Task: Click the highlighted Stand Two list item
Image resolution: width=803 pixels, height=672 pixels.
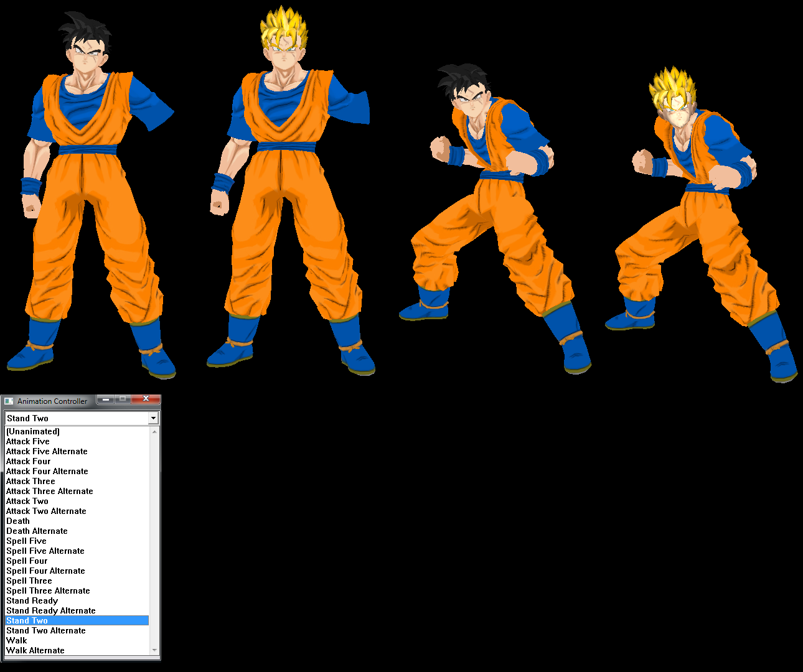Action: (77, 620)
